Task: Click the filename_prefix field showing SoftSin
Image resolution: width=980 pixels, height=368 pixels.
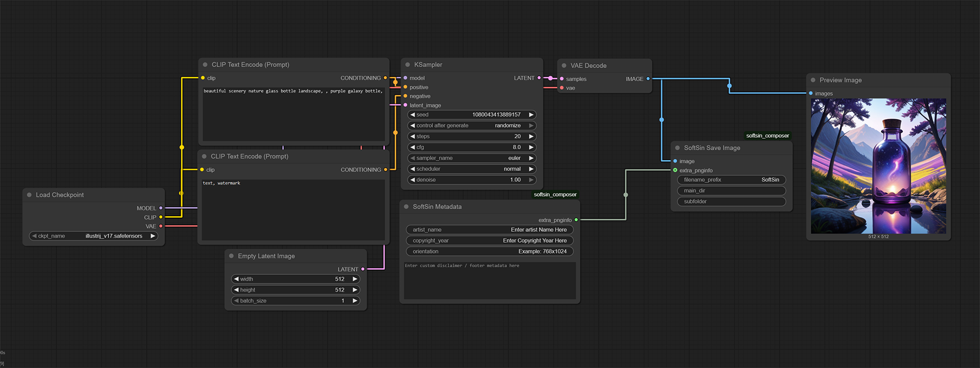Action: 731,180
